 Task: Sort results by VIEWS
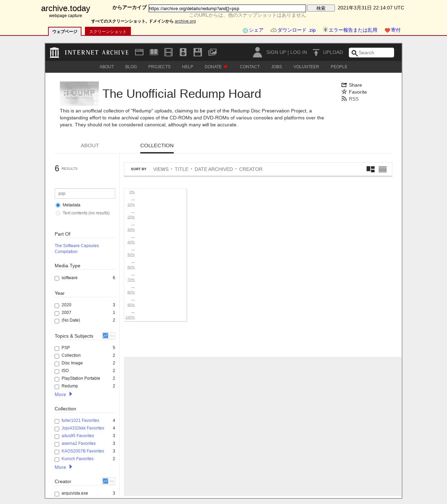coord(161,169)
